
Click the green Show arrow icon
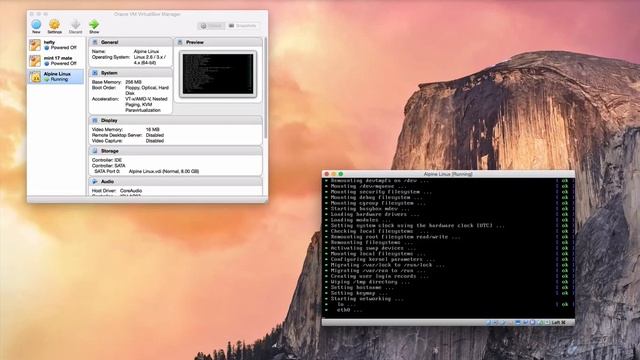(94, 24)
